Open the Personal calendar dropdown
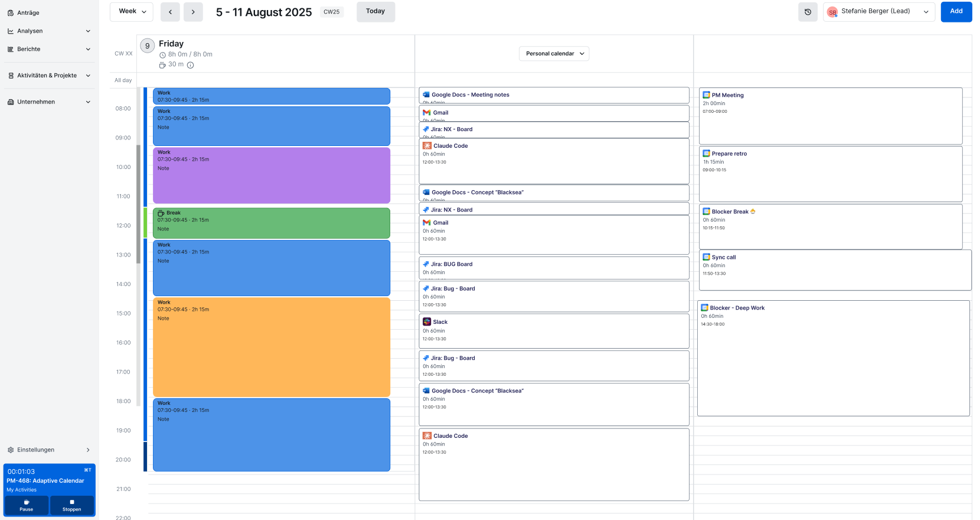The height and width of the screenshot is (520, 980). point(554,54)
